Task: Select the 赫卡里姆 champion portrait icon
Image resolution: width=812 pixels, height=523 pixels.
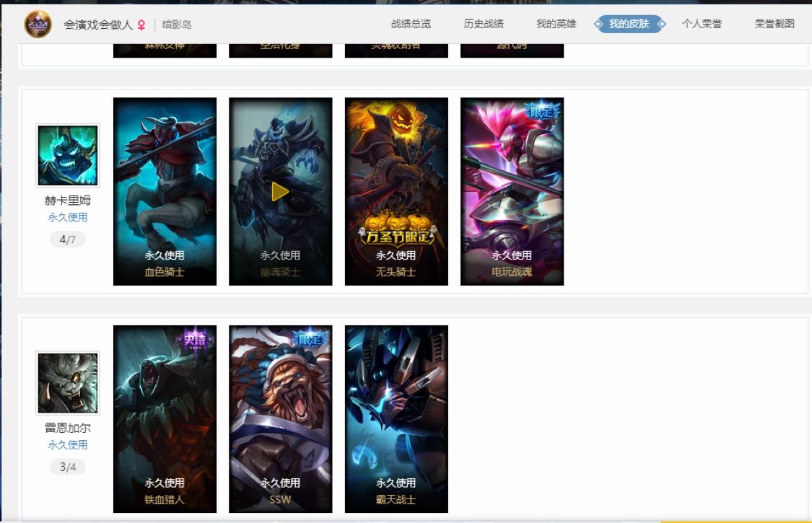Action: tap(67, 155)
